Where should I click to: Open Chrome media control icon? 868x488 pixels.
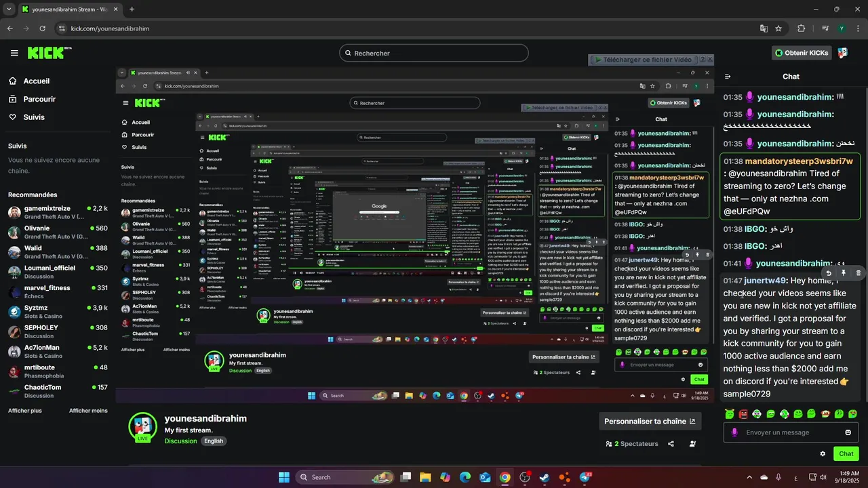click(x=825, y=28)
